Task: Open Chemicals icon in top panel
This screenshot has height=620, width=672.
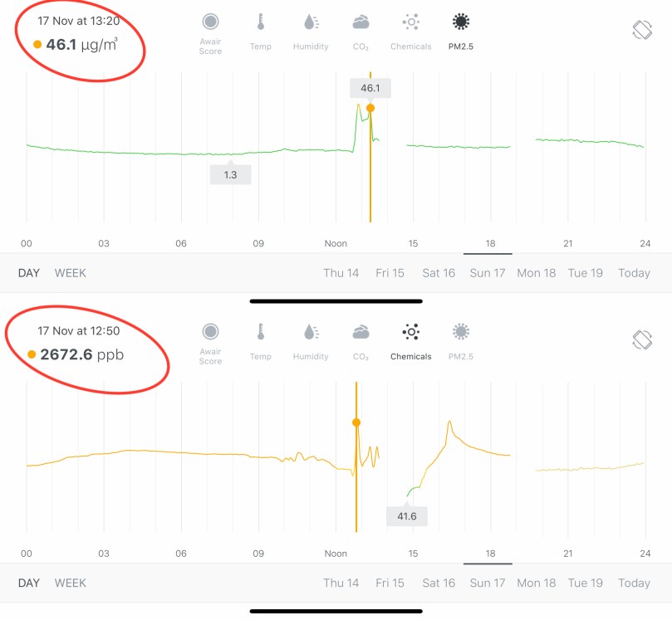Action: coord(410,22)
